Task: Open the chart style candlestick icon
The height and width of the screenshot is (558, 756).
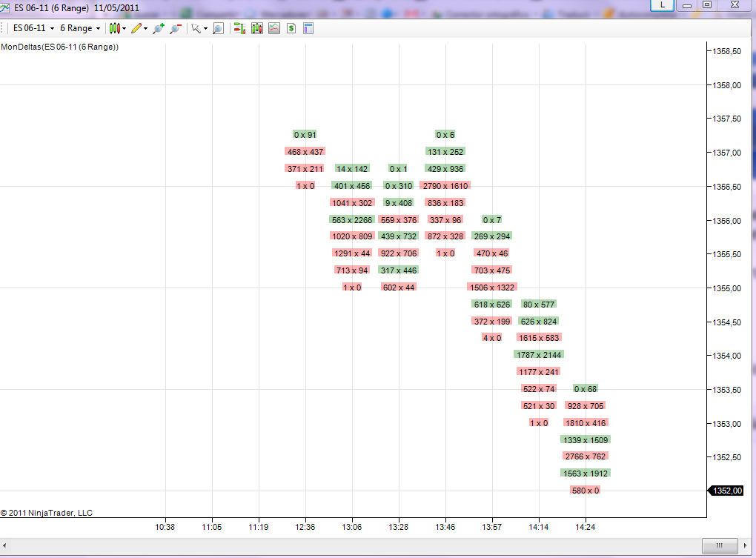Action: click(x=114, y=28)
